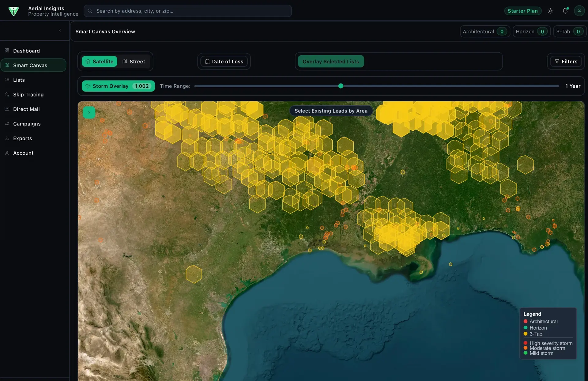Open notifications bell icon
Image resolution: width=588 pixels, height=381 pixels.
click(x=565, y=11)
